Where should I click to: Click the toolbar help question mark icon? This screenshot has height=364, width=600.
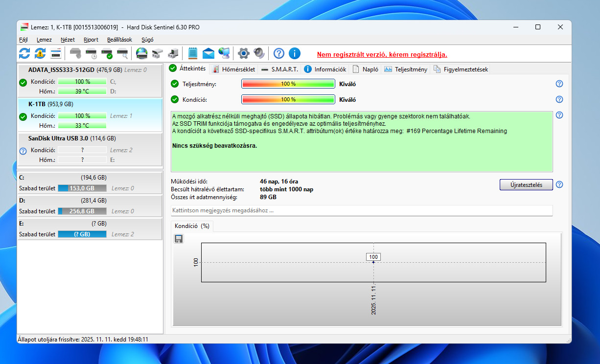279,53
